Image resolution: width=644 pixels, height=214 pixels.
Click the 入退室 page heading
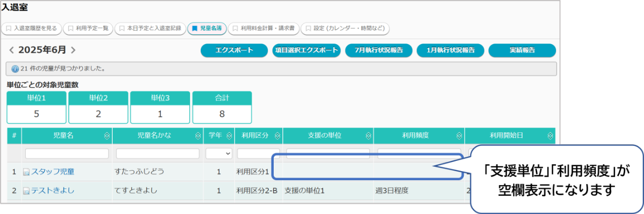[14, 7]
